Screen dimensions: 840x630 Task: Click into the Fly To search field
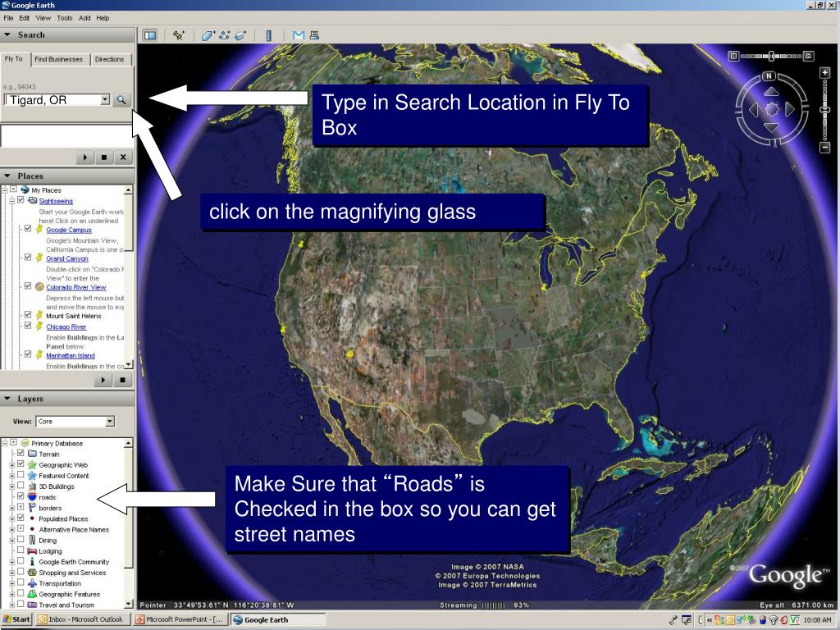point(52,100)
